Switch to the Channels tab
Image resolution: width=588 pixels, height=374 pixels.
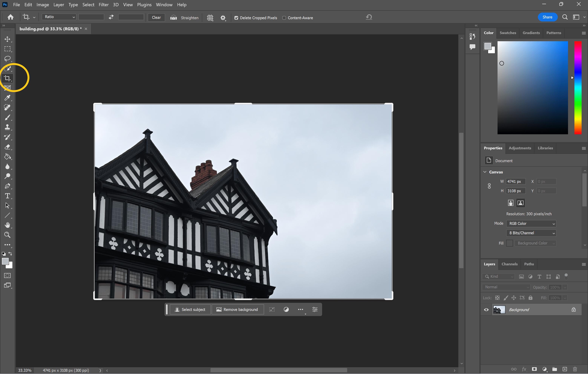click(x=509, y=264)
